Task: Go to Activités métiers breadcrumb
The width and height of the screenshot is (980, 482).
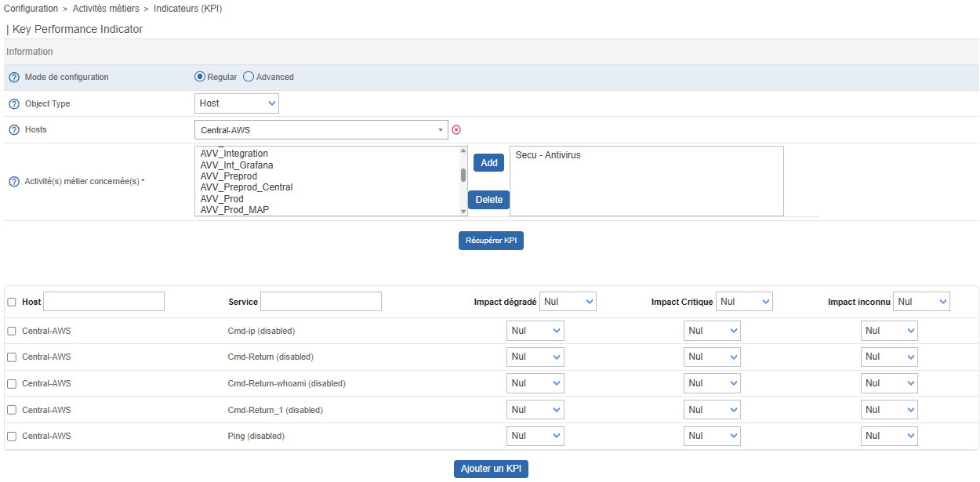Action: click(x=105, y=9)
